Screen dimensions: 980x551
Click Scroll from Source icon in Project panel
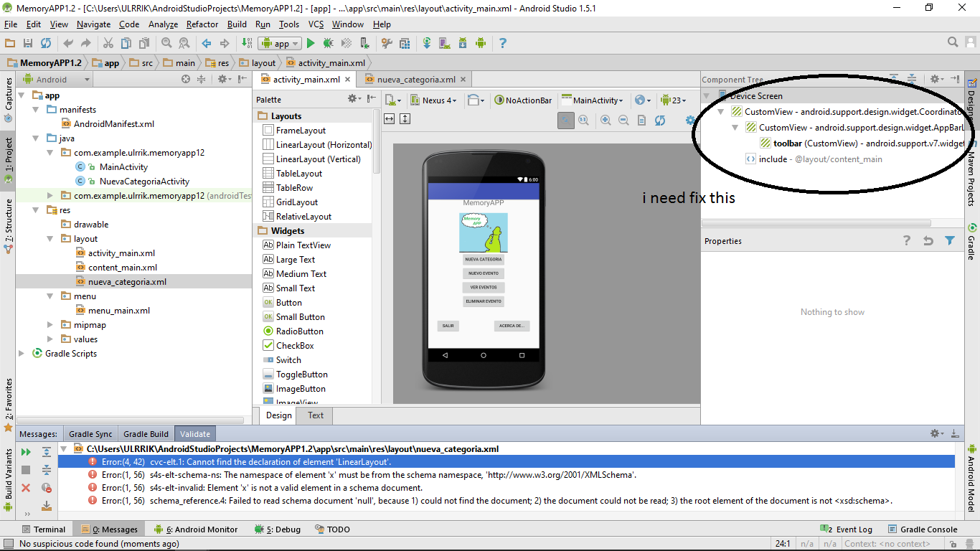(x=186, y=80)
